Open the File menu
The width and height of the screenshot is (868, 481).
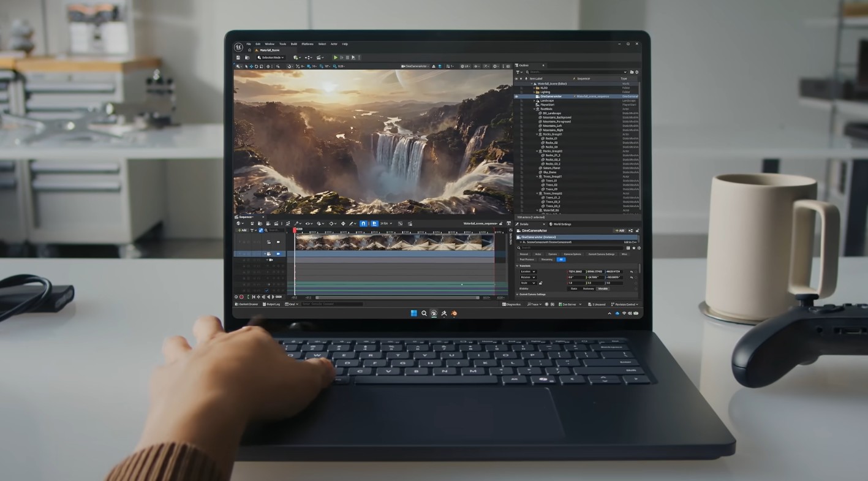(249, 44)
